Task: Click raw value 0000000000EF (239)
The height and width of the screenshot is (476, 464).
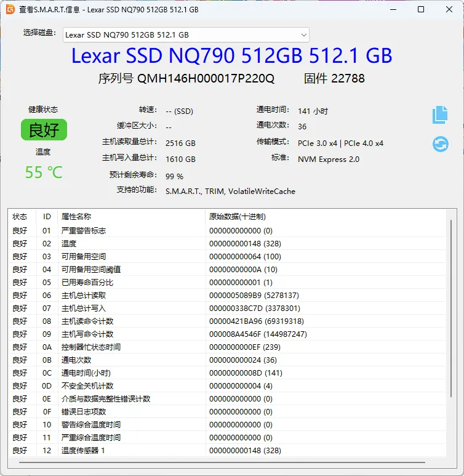Action: [x=244, y=347]
